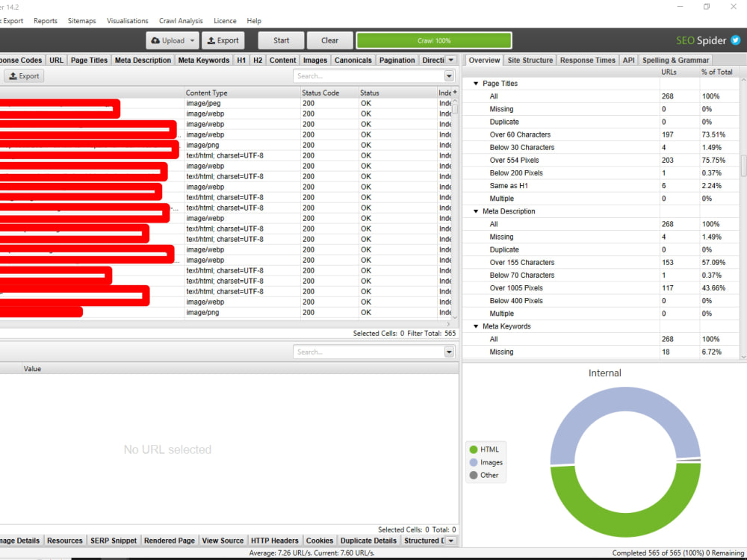Open the Upload dropdown arrow
The height and width of the screenshot is (560, 747).
[193, 40]
